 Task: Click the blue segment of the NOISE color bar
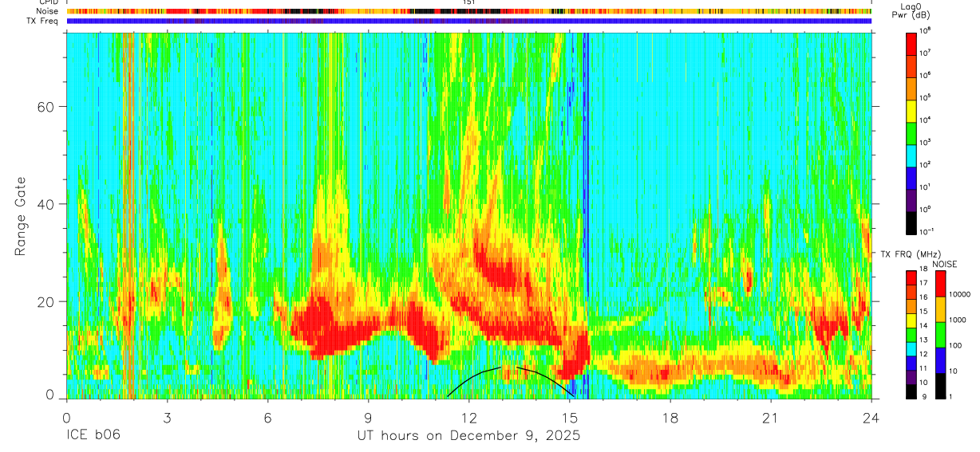(x=940, y=360)
